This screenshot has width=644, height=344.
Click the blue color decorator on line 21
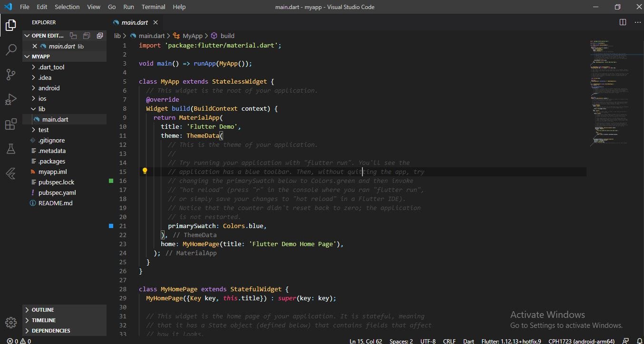click(111, 226)
